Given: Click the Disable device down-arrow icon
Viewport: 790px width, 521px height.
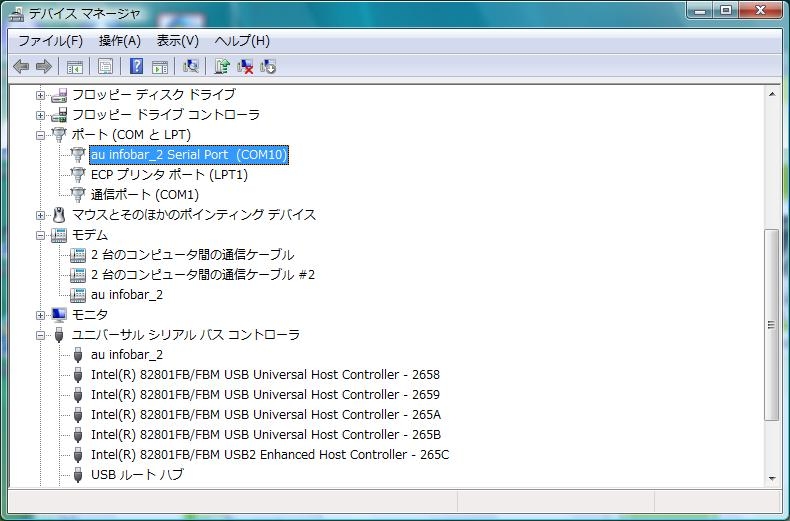Looking at the screenshot, I should pos(268,66).
